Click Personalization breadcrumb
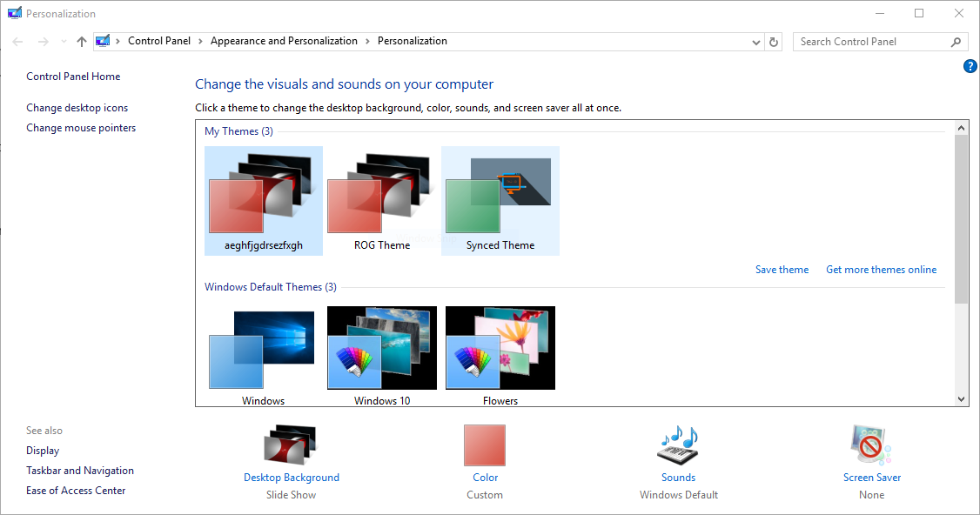Screen dimensions: 980x515 click(413, 41)
